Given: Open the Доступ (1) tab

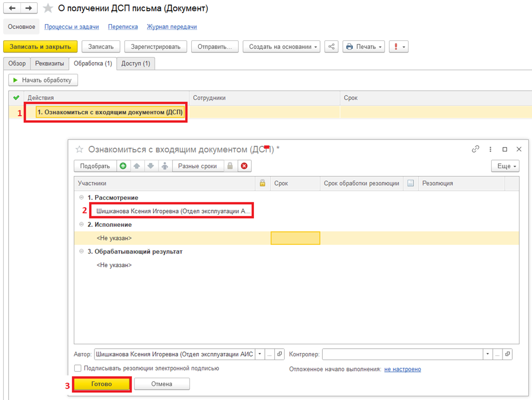Looking at the screenshot, I should pyautogui.click(x=135, y=63).
